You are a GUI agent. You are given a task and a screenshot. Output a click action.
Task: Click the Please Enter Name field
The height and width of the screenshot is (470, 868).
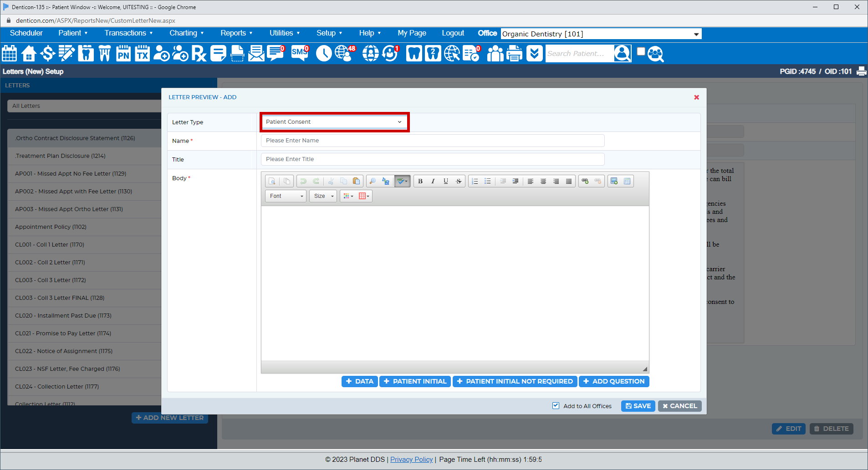pyautogui.click(x=432, y=140)
